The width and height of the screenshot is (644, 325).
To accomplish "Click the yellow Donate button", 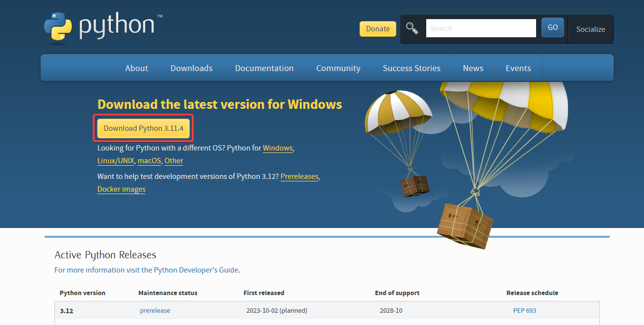I will (377, 28).
